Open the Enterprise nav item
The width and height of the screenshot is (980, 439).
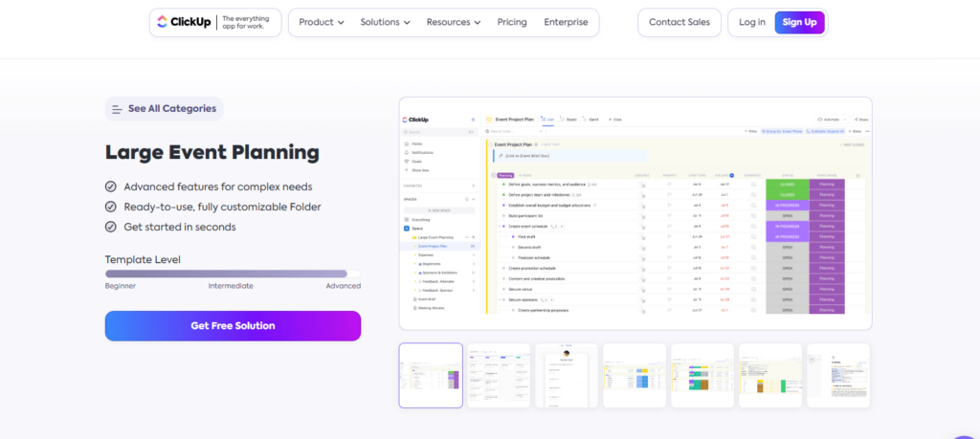click(x=566, y=23)
